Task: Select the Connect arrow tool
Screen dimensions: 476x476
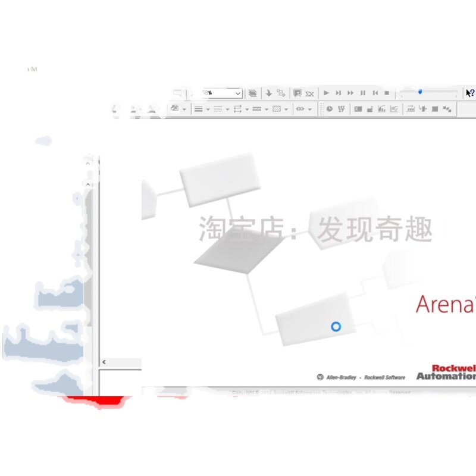Action: (269, 93)
